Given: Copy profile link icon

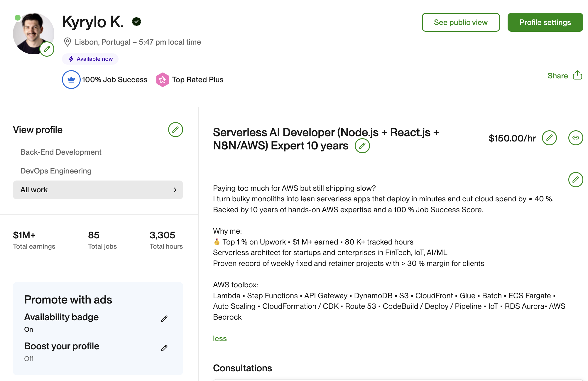Looking at the screenshot, I should tap(575, 138).
